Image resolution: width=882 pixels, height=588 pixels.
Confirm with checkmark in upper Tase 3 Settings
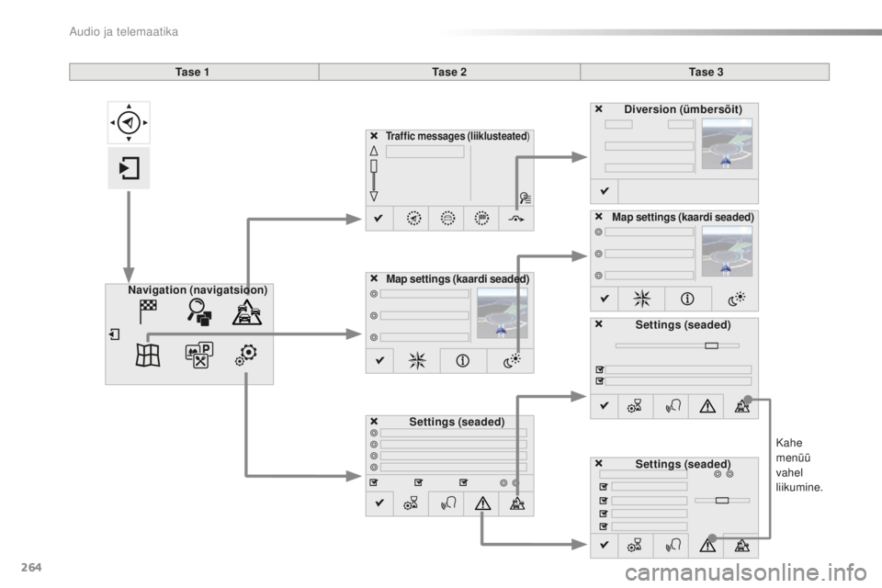click(x=605, y=406)
